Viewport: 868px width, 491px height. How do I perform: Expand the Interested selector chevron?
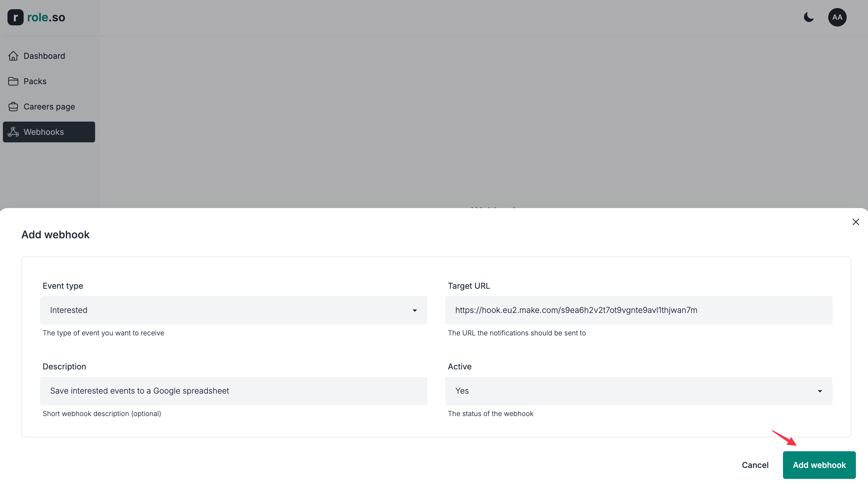414,310
